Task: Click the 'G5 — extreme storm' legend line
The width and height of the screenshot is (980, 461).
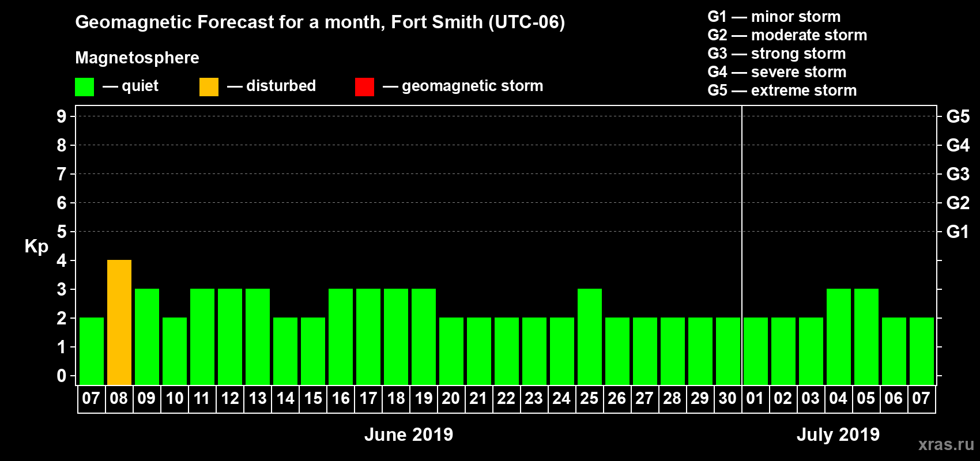Action: (782, 90)
